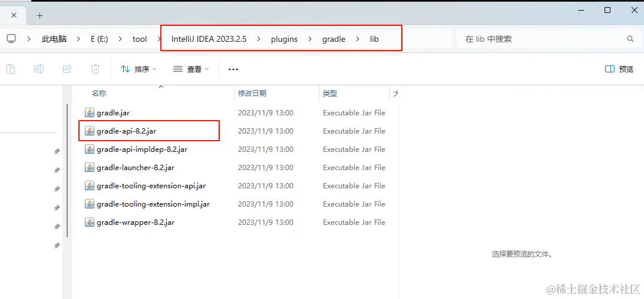Expand chevron after E (E:) in breadcrumb
The image size is (644, 299).
pos(120,39)
